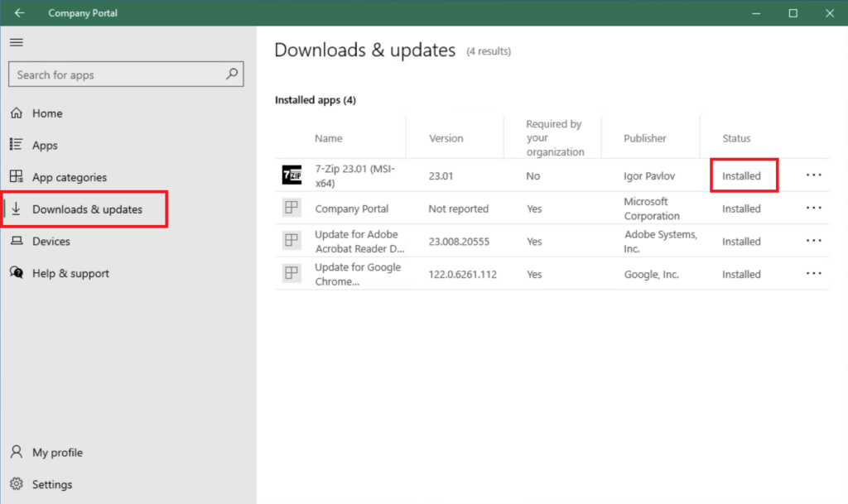848x504 pixels.
Task: Open the Devices page
Action: pyautogui.click(x=51, y=242)
